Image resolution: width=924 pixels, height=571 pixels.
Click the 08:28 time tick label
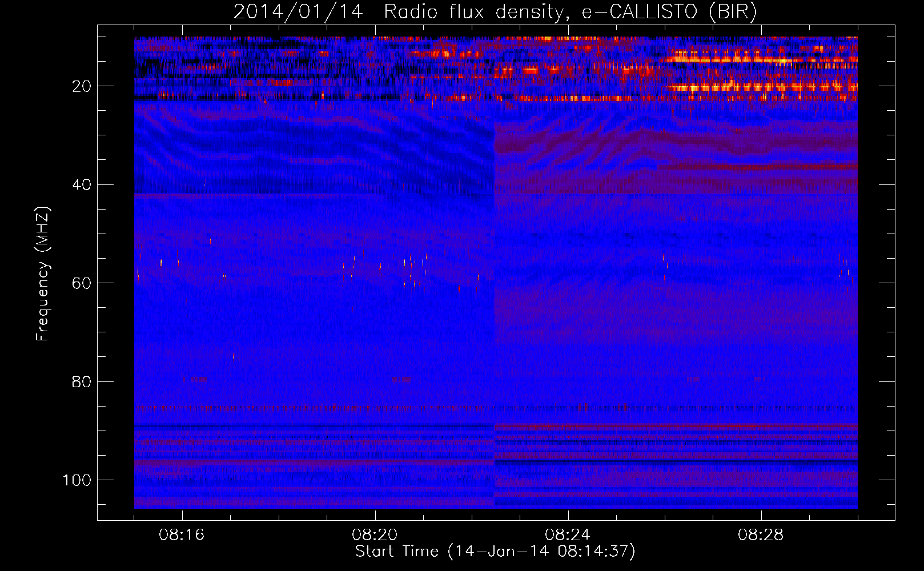[761, 535]
